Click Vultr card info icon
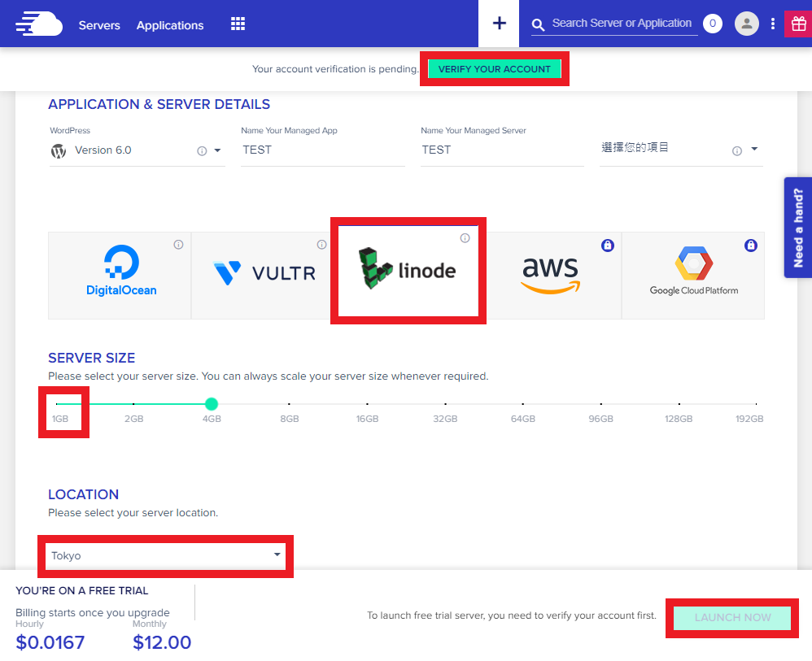The height and width of the screenshot is (661, 812). click(x=321, y=244)
